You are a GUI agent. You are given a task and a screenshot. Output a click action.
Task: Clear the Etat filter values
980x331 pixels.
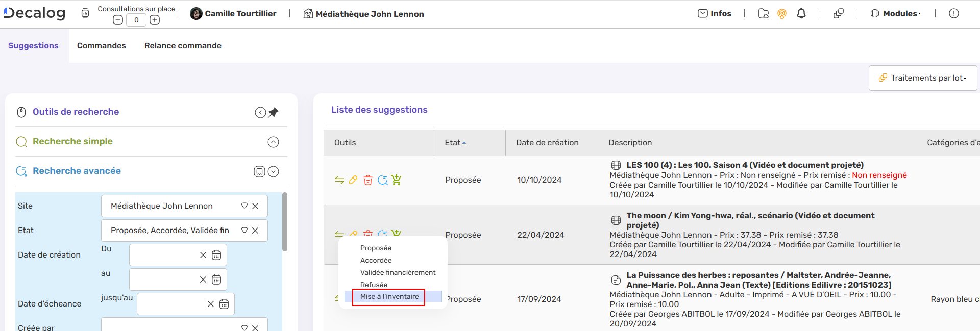256,231
